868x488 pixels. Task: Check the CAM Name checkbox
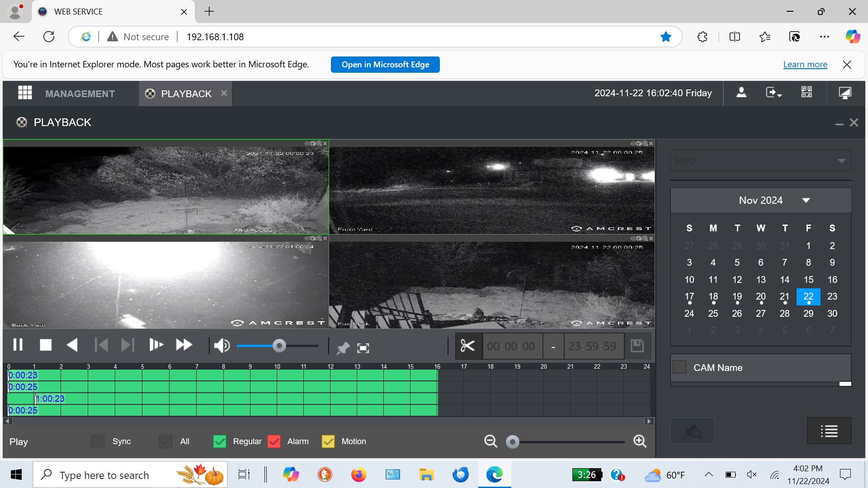[679, 367]
